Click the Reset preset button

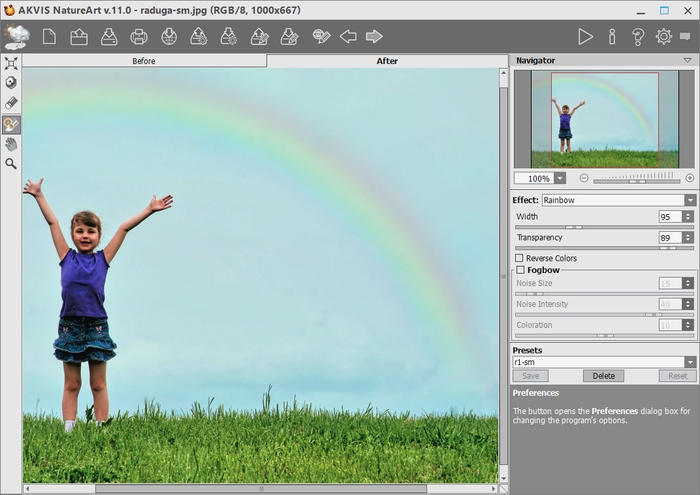pyautogui.click(x=678, y=376)
